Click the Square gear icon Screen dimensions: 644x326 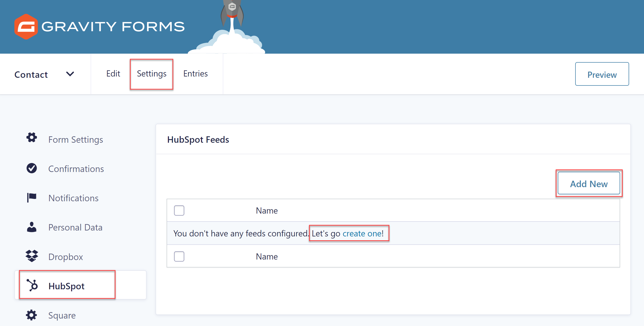[x=32, y=315]
